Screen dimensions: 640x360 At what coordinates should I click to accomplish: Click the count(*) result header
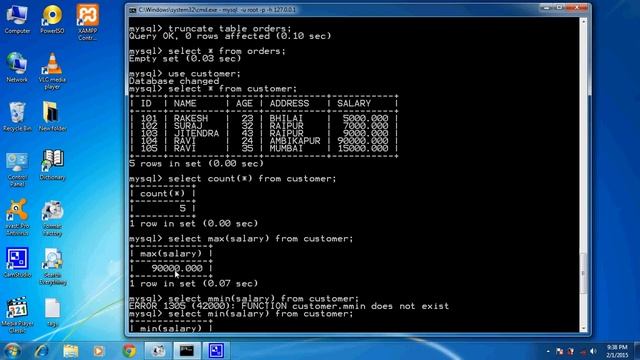point(162,193)
